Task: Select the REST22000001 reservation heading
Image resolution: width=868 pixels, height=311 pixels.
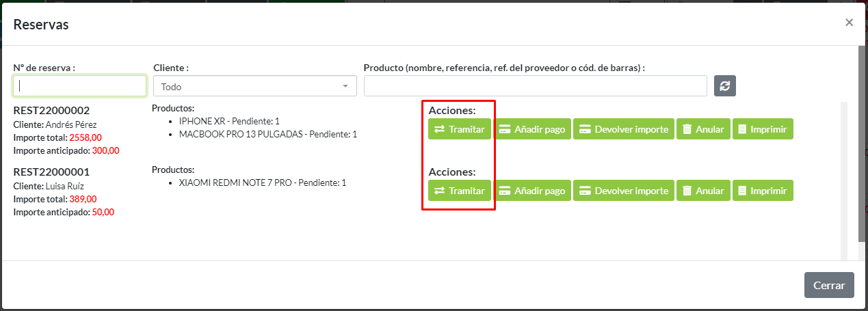Action: pyautogui.click(x=51, y=172)
